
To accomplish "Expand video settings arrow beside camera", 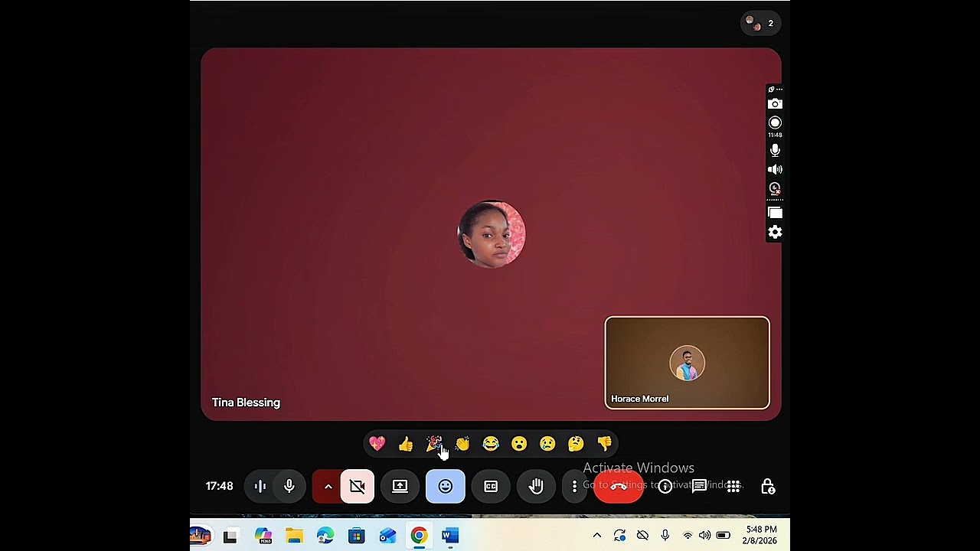I will (x=328, y=486).
